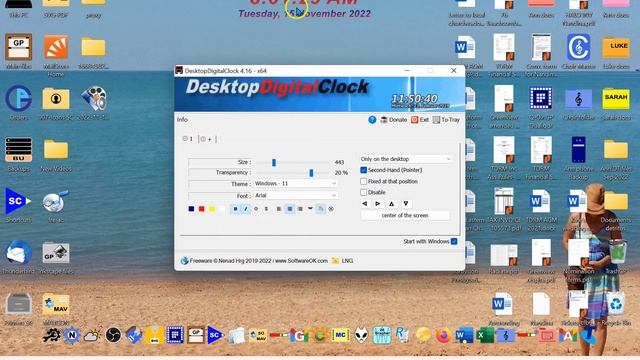Select the right text alignment icon

pyautogui.click(x=300, y=209)
